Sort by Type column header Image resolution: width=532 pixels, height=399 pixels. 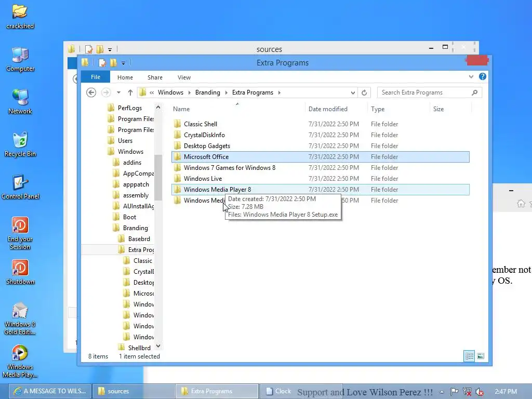click(398, 109)
